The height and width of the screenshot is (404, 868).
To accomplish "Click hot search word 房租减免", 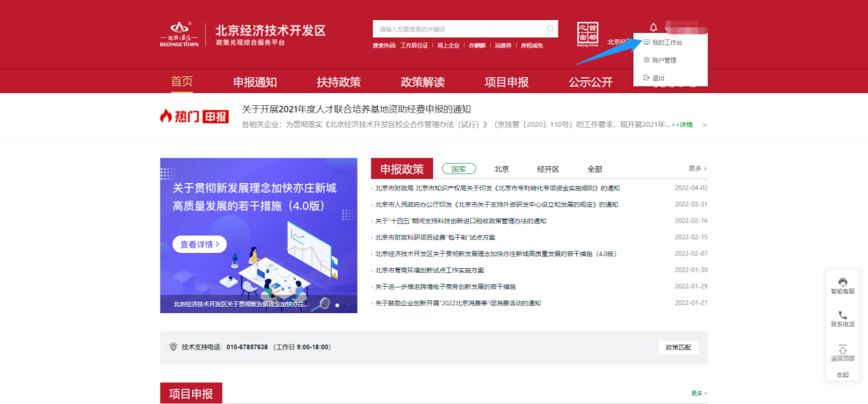I will pyautogui.click(x=531, y=46).
